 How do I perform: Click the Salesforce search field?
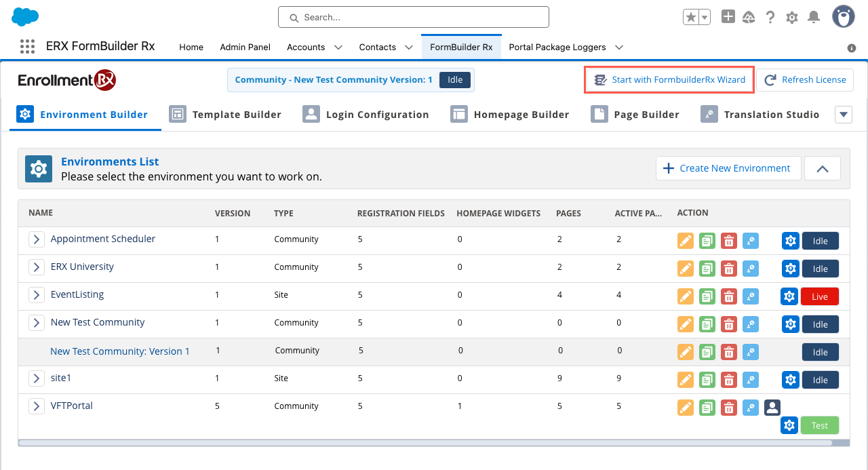click(x=413, y=17)
